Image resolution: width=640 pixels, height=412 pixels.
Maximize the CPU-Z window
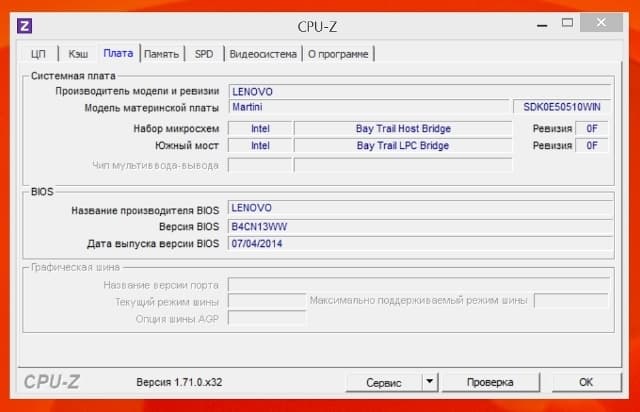point(567,23)
